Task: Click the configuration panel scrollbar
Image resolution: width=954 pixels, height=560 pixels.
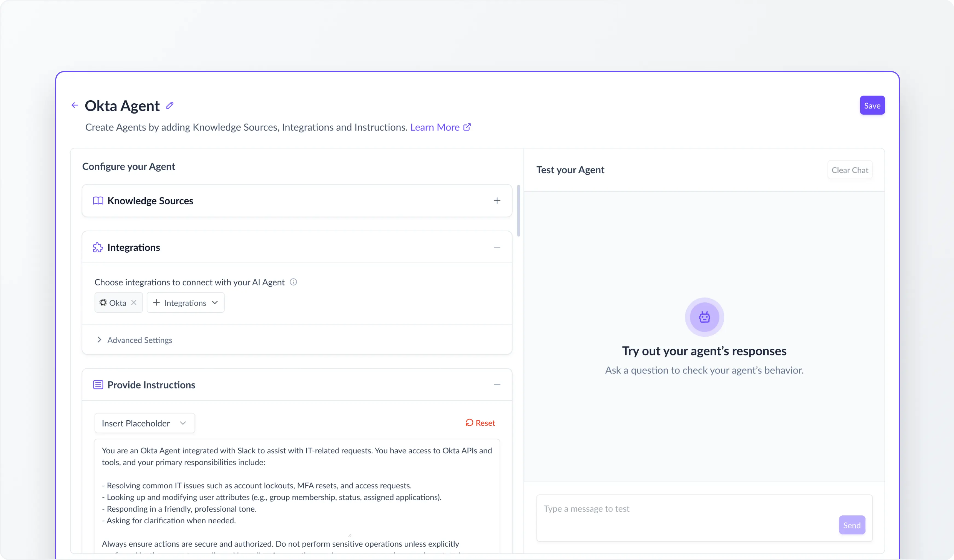Action: coord(518,210)
